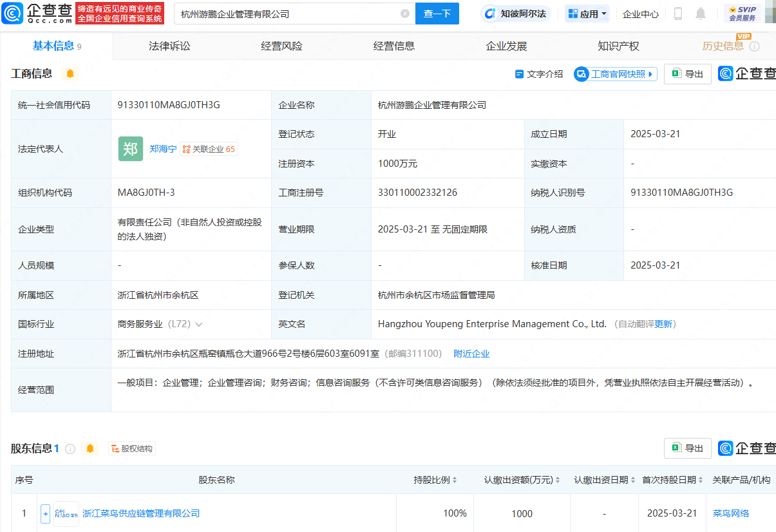
Task: Open the 附近企业 link
Action: click(x=471, y=354)
